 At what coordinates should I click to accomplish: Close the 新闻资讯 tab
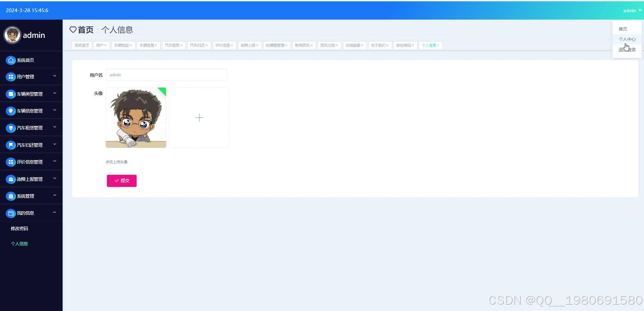tap(312, 45)
